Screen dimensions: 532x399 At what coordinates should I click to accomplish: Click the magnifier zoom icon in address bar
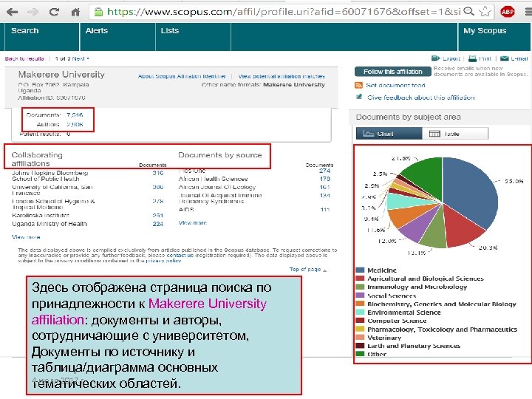coord(468,12)
